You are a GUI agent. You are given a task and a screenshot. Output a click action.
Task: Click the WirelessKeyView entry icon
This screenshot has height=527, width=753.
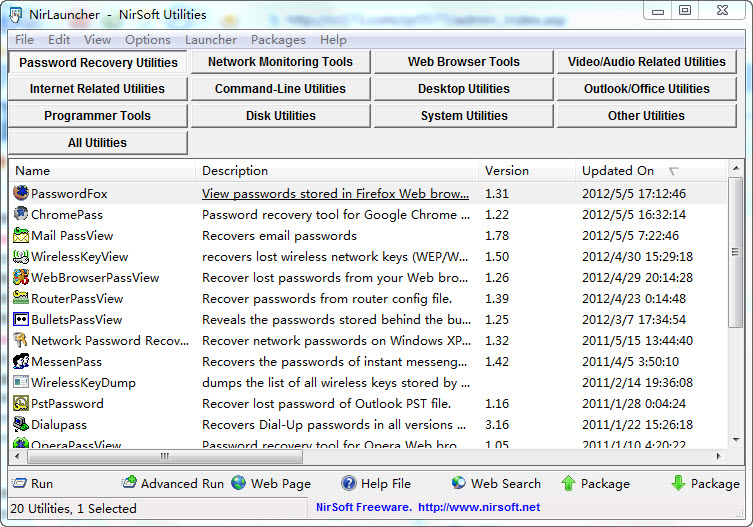click(x=21, y=257)
